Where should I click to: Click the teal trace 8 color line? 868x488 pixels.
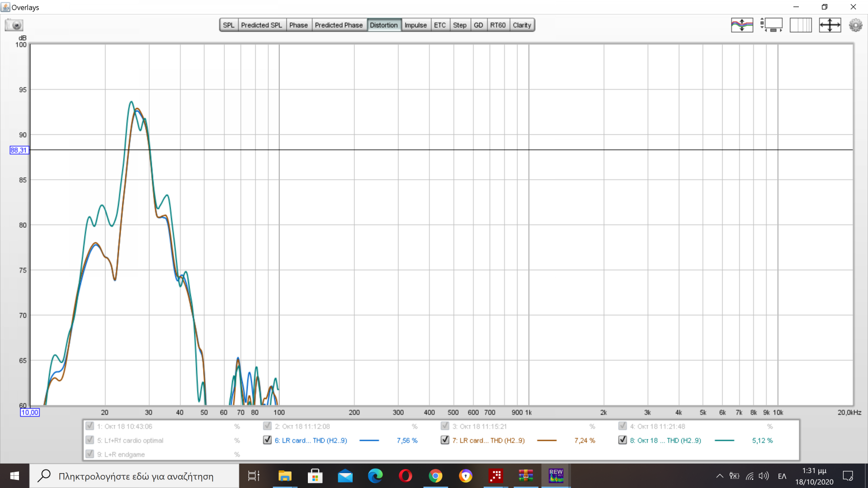click(x=724, y=440)
